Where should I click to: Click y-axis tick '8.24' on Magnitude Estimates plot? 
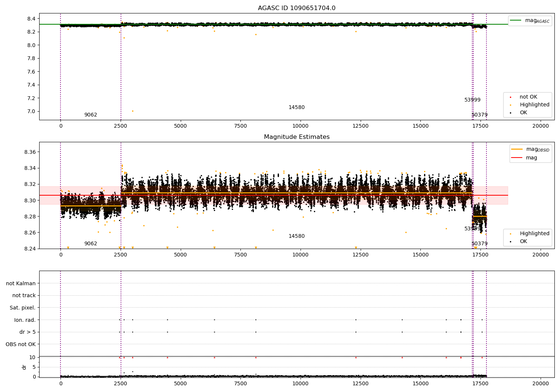[x=30, y=249]
